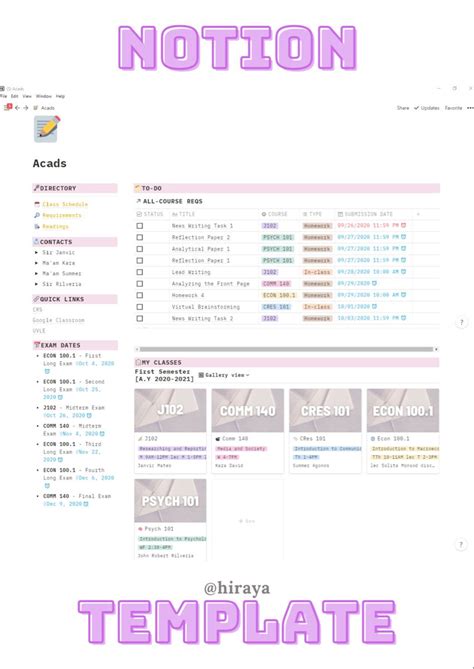Open the Class Schedule link

65,204
